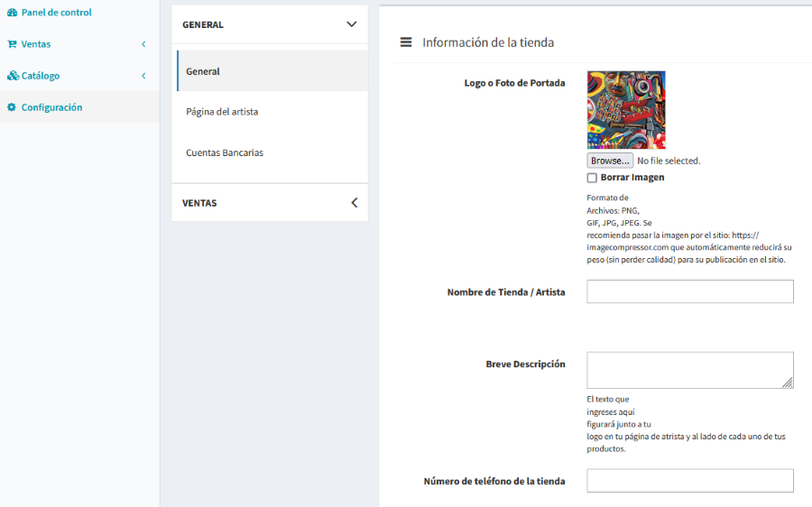Click the Breve Descripción label

[525, 364]
